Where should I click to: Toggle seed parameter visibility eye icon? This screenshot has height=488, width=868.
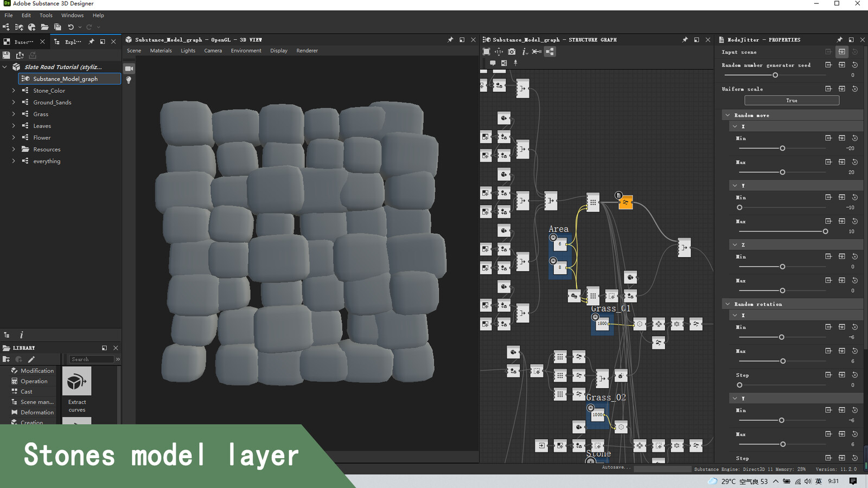point(841,65)
